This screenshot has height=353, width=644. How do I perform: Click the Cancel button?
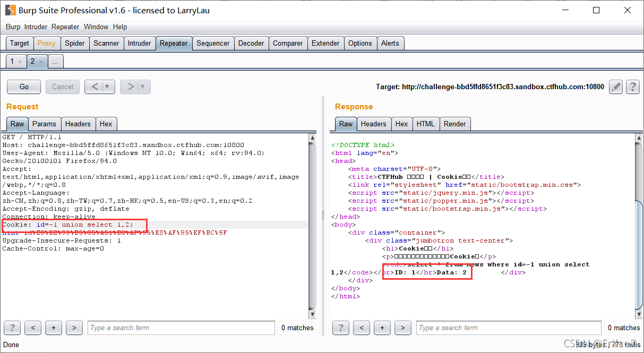63,87
